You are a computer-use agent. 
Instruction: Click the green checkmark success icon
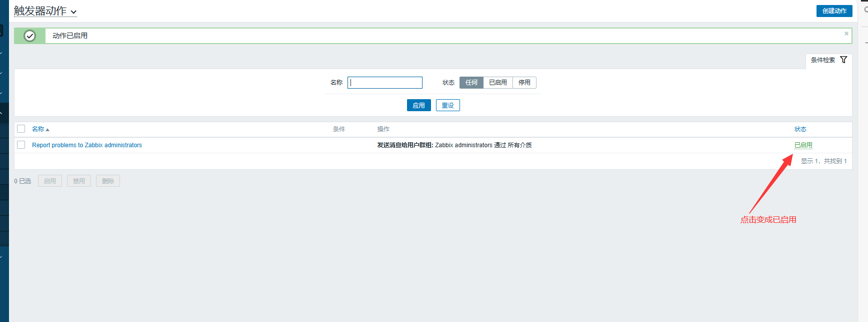tap(30, 36)
